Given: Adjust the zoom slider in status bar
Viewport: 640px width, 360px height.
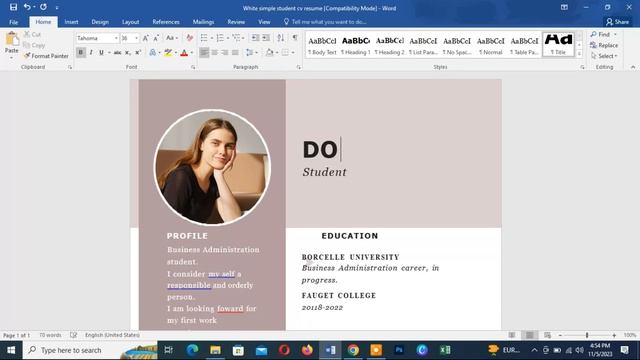Looking at the screenshot, I should tap(587, 335).
